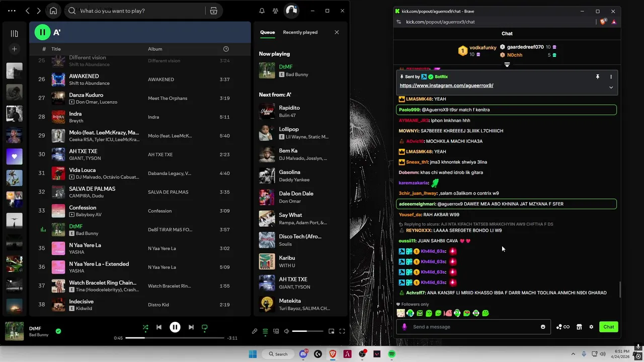Open Brave Shields icon in address bar
The height and width of the screenshot is (362, 644).
tap(603, 22)
